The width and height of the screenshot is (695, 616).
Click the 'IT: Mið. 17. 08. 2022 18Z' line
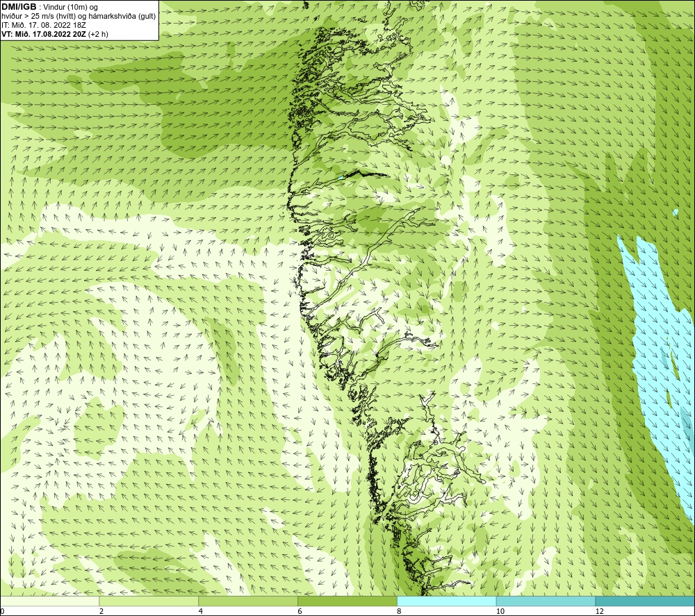pos(44,25)
